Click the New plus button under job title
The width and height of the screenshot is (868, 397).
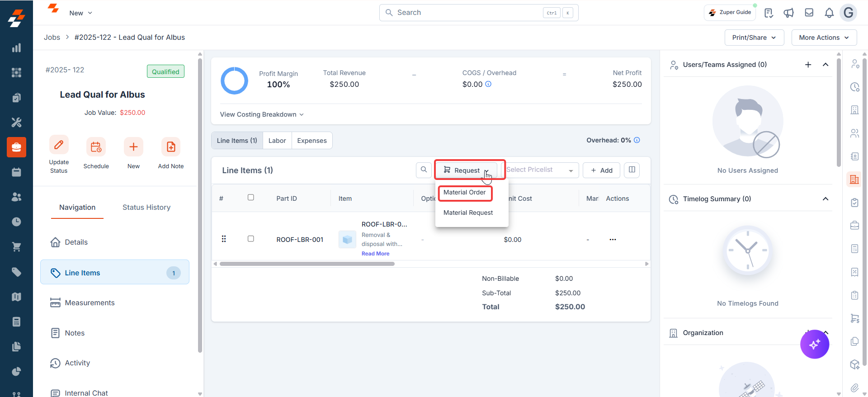click(133, 147)
